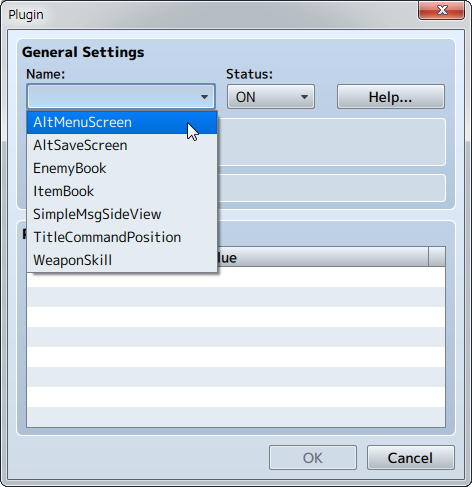Close the Plugin dialog window

[x=442, y=10]
